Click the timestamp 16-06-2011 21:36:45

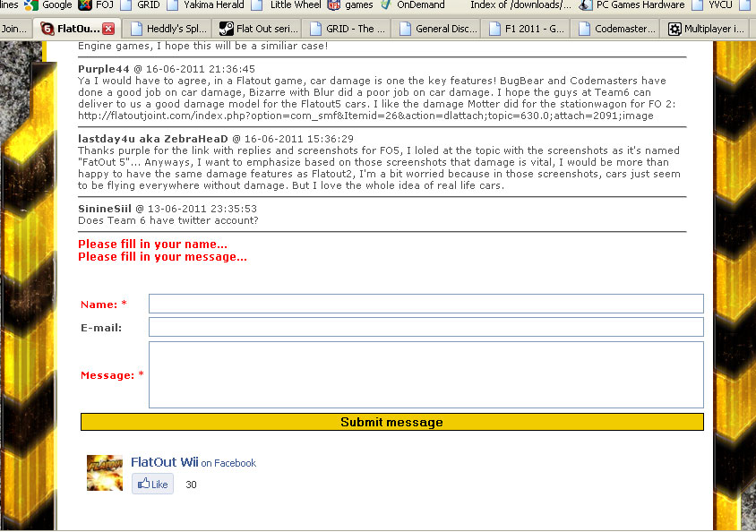pyautogui.click(x=201, y=69)
